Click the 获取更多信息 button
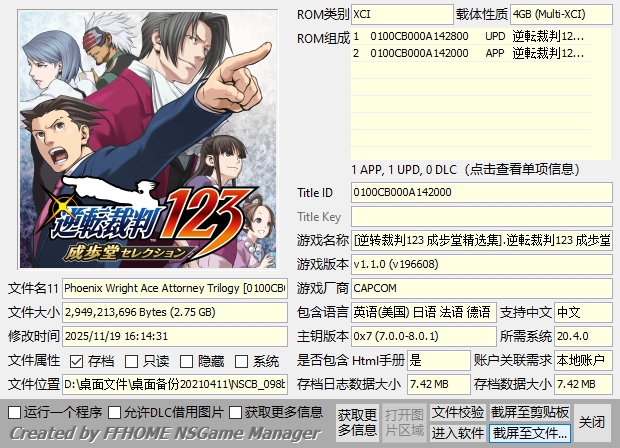This screenshot has height=448, width=620. pyautogui.click(x=357, y=422)
